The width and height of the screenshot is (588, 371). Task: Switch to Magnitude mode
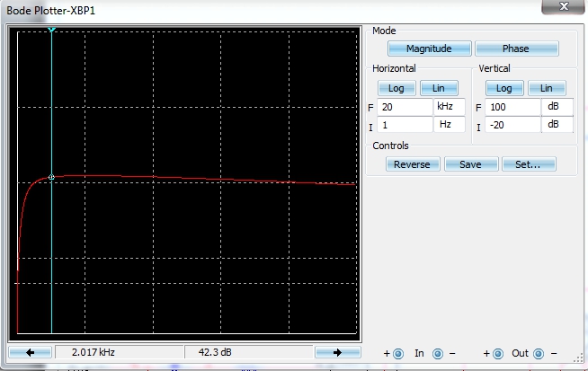click(x=428, y=49)
